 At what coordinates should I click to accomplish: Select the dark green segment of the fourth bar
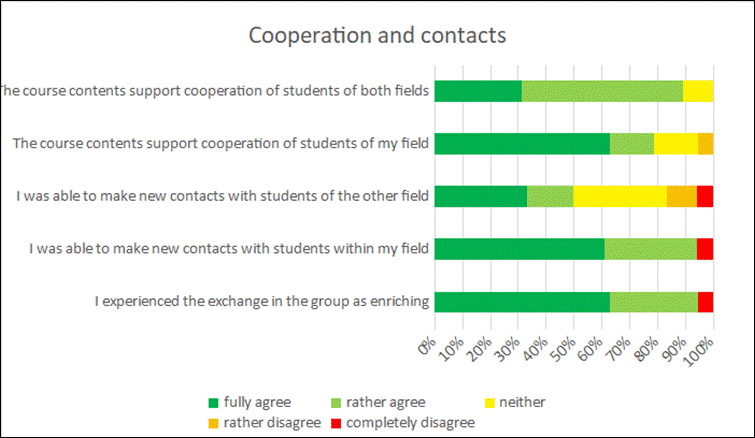519,249
